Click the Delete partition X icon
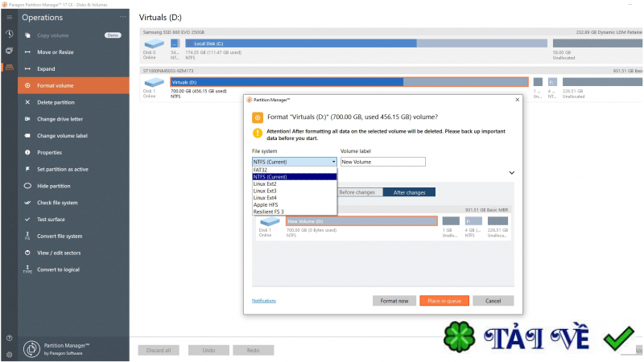The width and height of the screenshot is (644, 362). coord(27,102)
